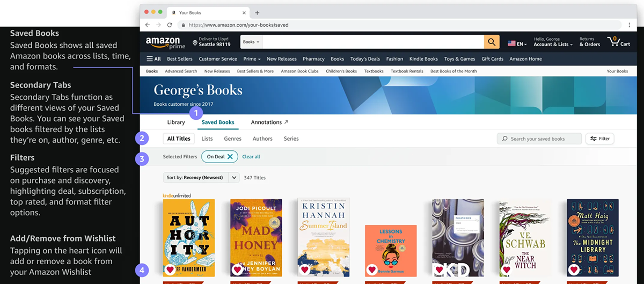Image resolution: width=644 pixels, height=284 pixels.
Task: Open Best Books of the Month
Action: (x=453, y=71)
